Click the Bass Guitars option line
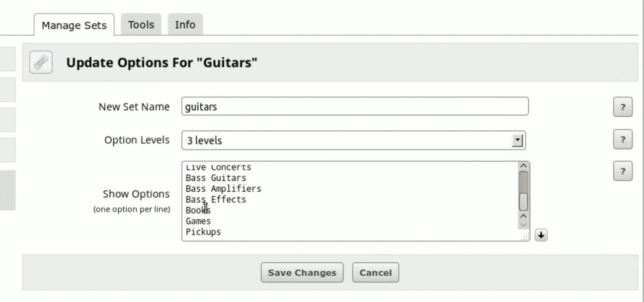644x302 pixels. coord(216,178)
